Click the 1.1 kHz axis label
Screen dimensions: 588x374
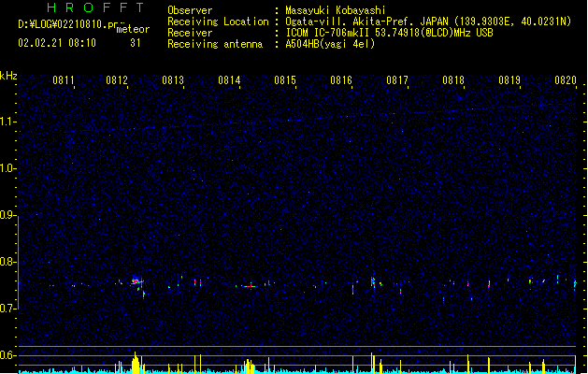click(7, 122)
